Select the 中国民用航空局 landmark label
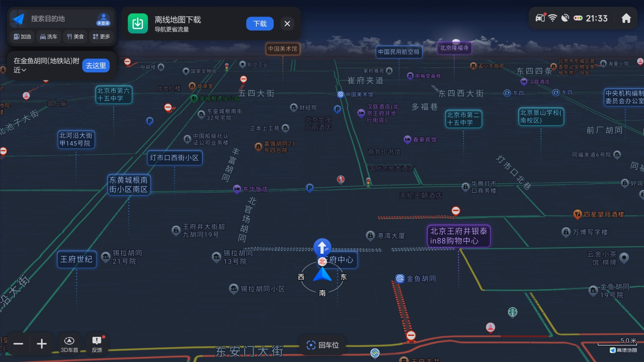644x362 pixels. pos(399,52)
